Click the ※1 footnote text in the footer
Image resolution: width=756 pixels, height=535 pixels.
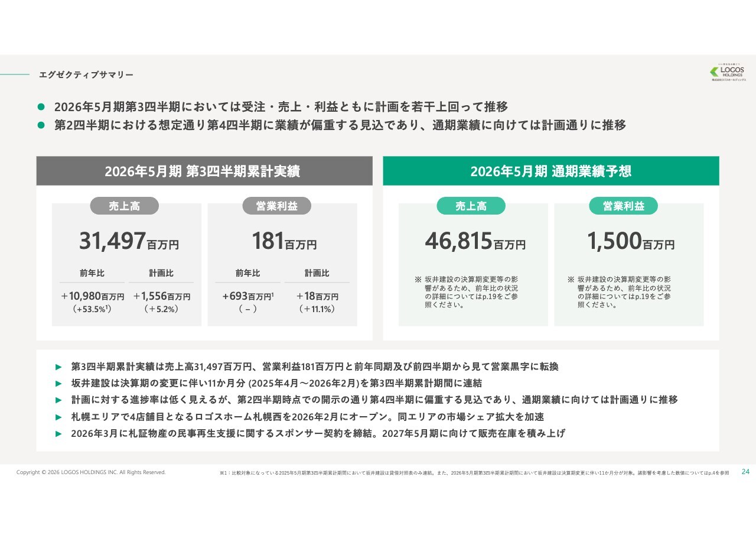tap(474, 473)
